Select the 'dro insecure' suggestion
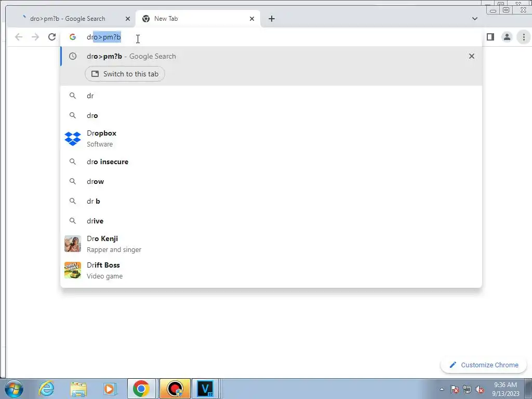Viewport: 532px width, 399px height. [x=271, y=162]
